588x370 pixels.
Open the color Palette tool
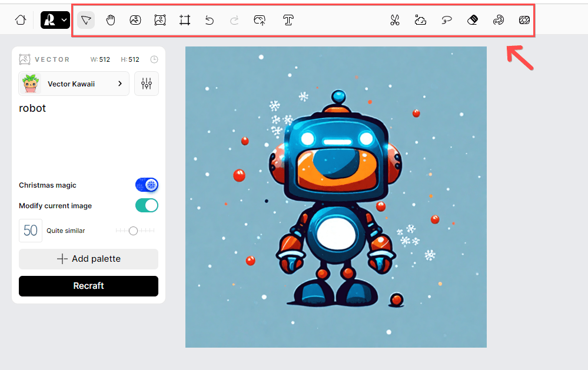[x=498, y=19]
